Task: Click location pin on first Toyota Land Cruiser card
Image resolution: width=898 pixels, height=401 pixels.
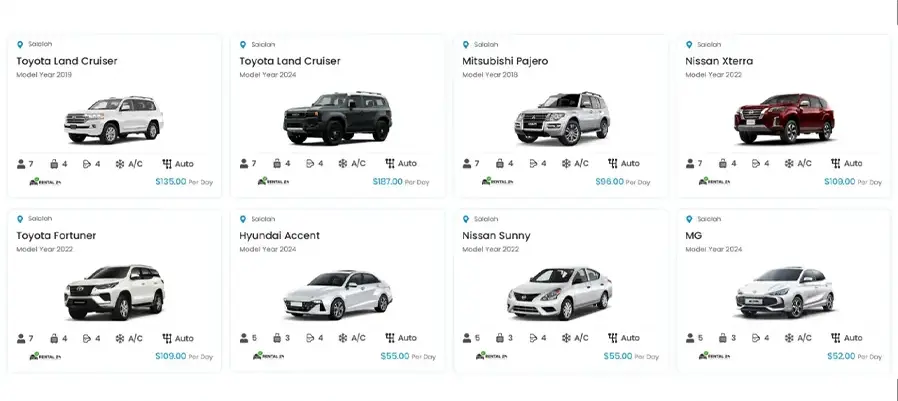Action: [x=20, y=45]
